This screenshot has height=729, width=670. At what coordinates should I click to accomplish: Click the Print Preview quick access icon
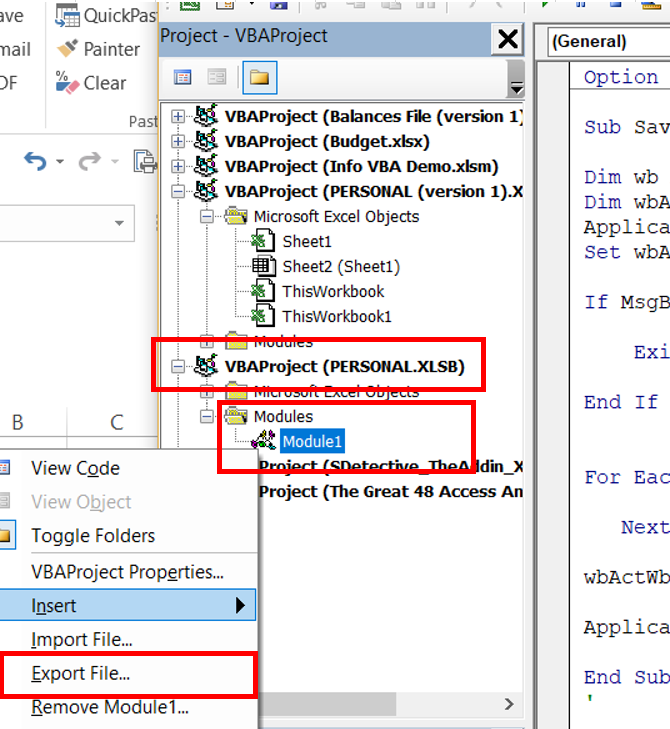click(x=145, y=161)
